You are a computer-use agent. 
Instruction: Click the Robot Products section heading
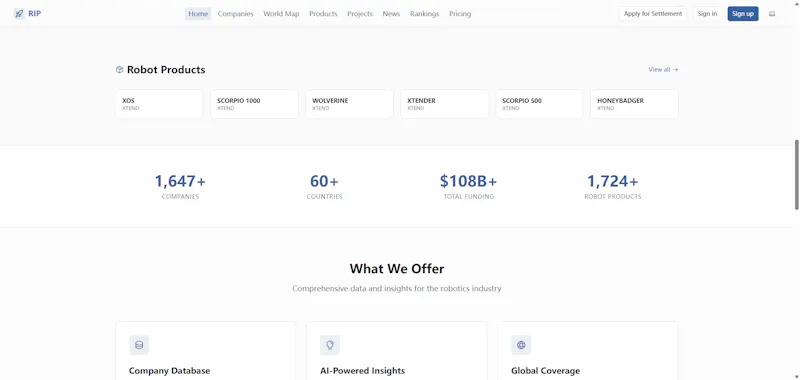pos(166,70)
